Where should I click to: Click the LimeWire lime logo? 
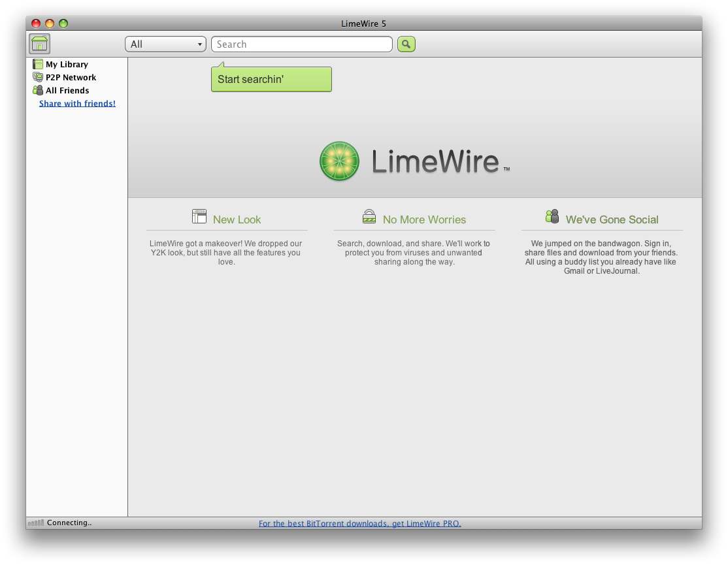click(339, 161)
